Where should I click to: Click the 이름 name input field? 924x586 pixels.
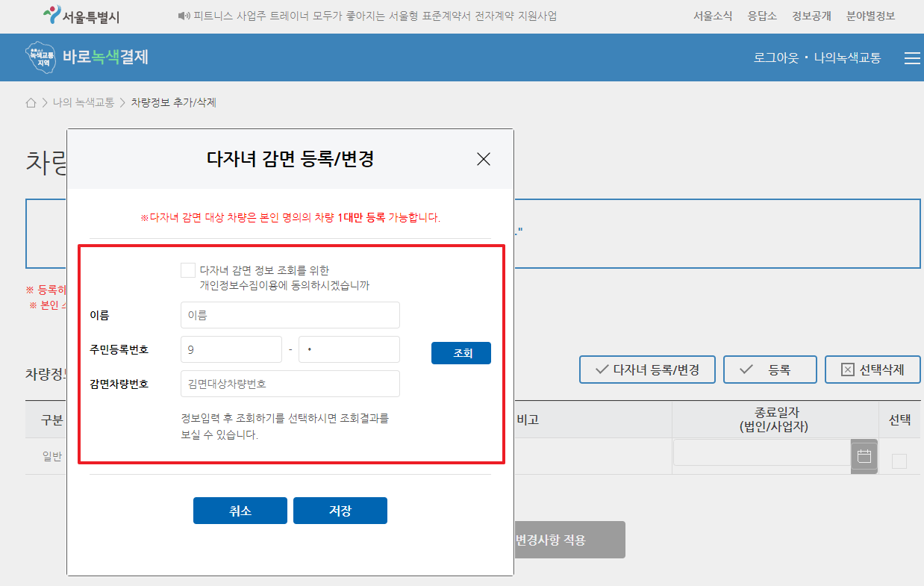[290, 315]
